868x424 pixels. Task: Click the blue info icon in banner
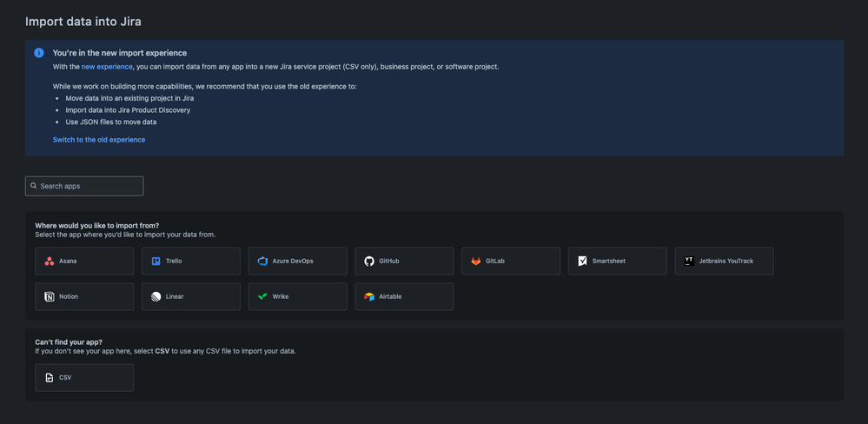point(39,53)
